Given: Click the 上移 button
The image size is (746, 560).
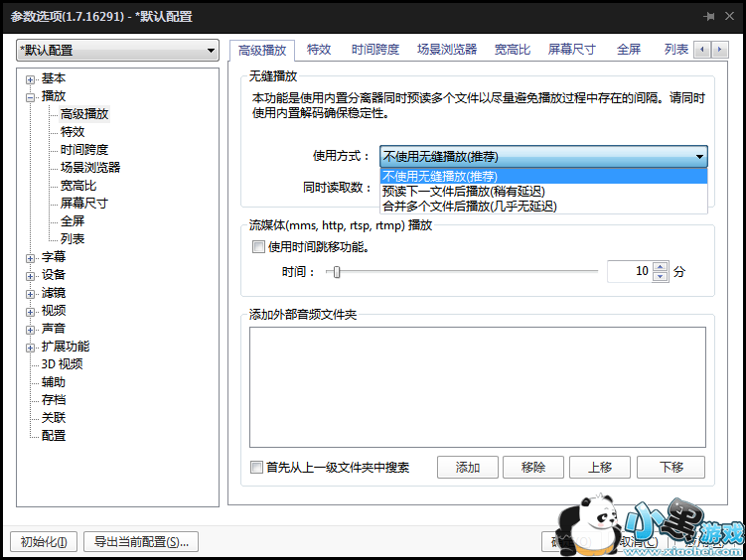Looking at the screenshot, I should (600, 468).
